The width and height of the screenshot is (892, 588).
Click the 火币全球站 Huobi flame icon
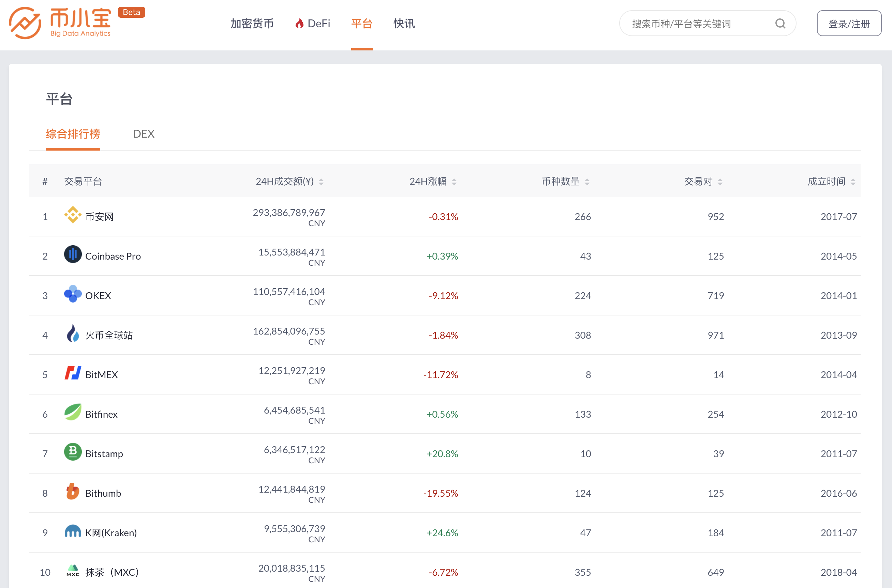tap(72, 335)
